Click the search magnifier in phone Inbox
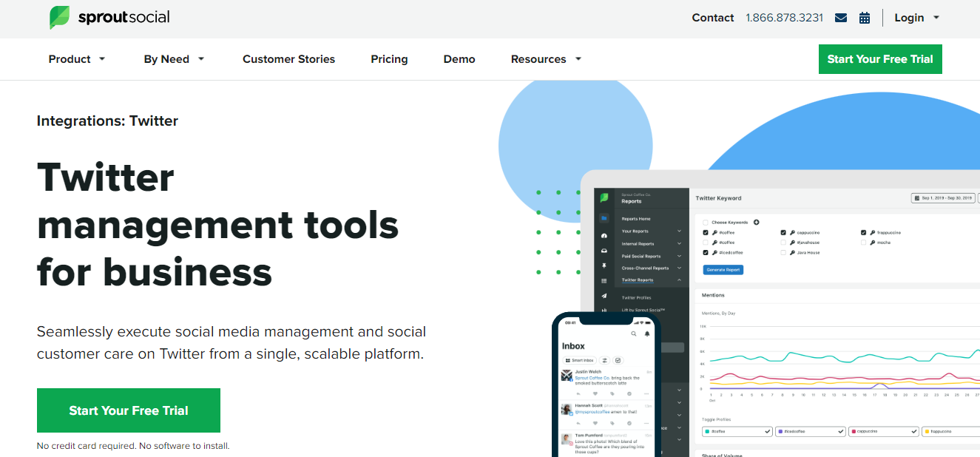Screen dimensions: 980x457 point(633,334)
